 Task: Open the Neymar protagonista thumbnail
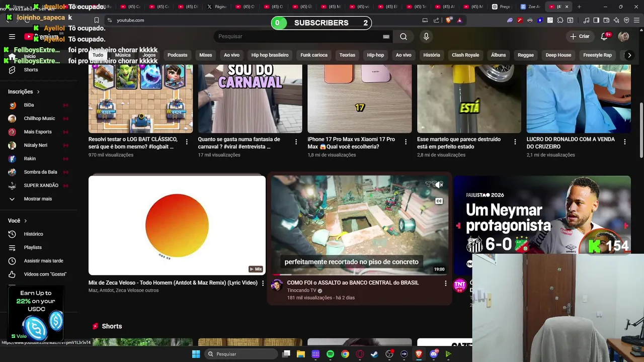coord(542,225)
